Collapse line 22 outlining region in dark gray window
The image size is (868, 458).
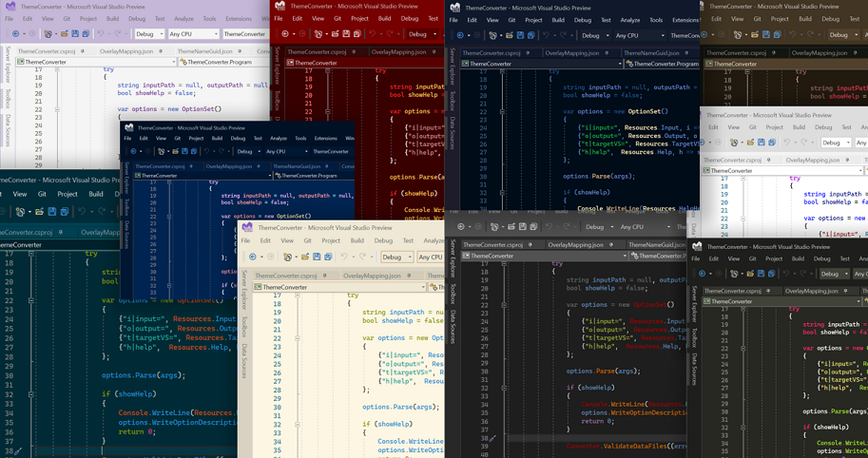pos(504,305)
